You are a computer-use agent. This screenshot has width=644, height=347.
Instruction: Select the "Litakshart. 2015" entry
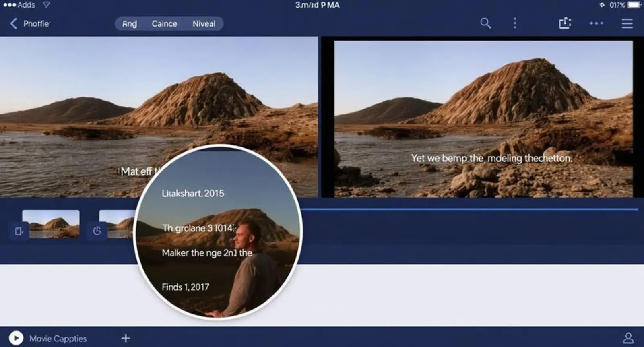tap(193, 193)
